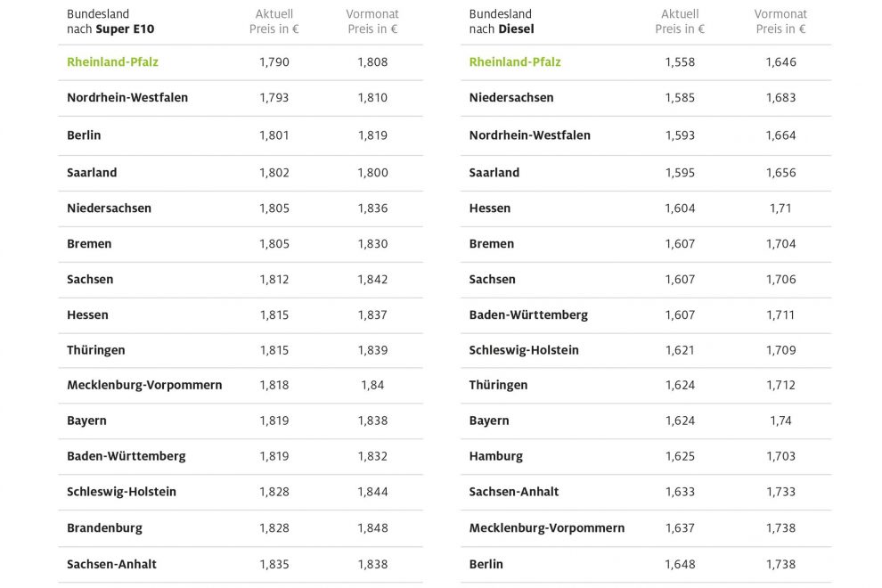Click Berlin's current Super E10 price 1,801
The height and width of the screenshot is (588, 882).
click(274, 135)
